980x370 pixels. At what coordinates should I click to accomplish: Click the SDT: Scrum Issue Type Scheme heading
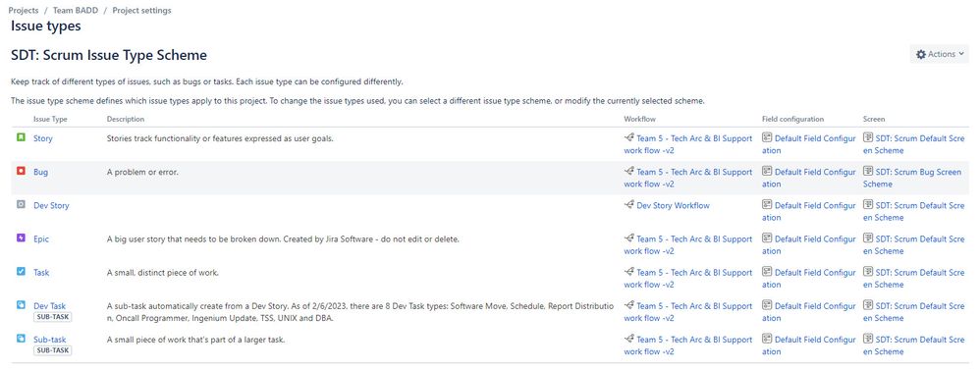click(109, 55)
